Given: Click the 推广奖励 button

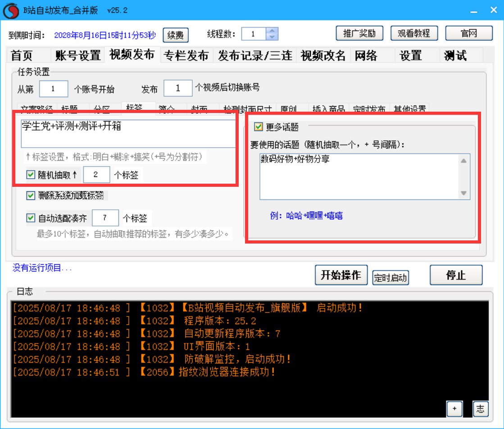Looking at the screenshot, I should [359, 33].
